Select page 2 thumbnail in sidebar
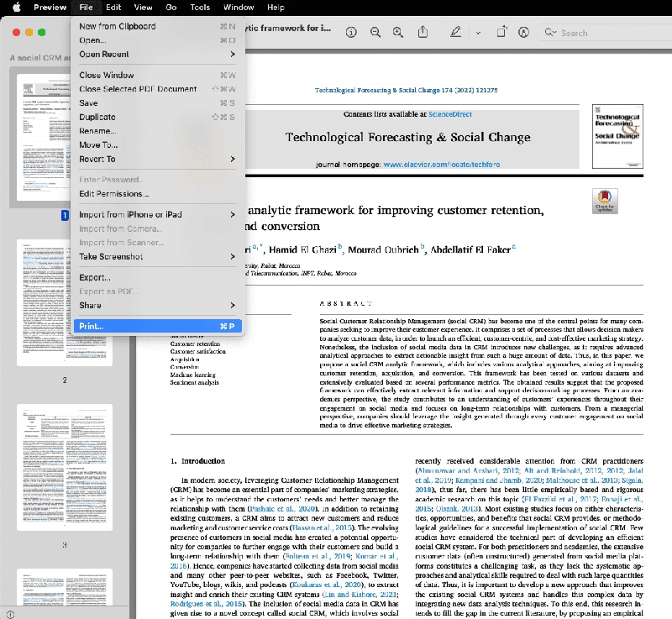 pyautogui.click(x=44, y=302)
